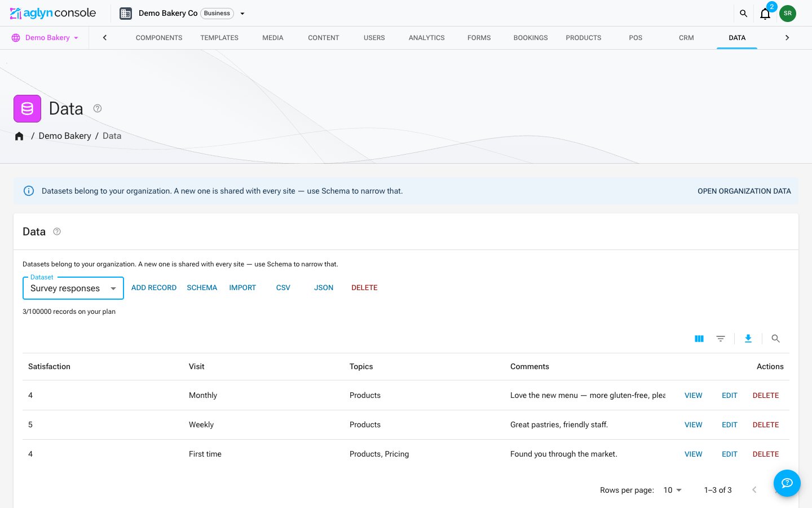Click '3/100000 records on your plan' text
The image size is (812, 508).
(x=69, y=312)
